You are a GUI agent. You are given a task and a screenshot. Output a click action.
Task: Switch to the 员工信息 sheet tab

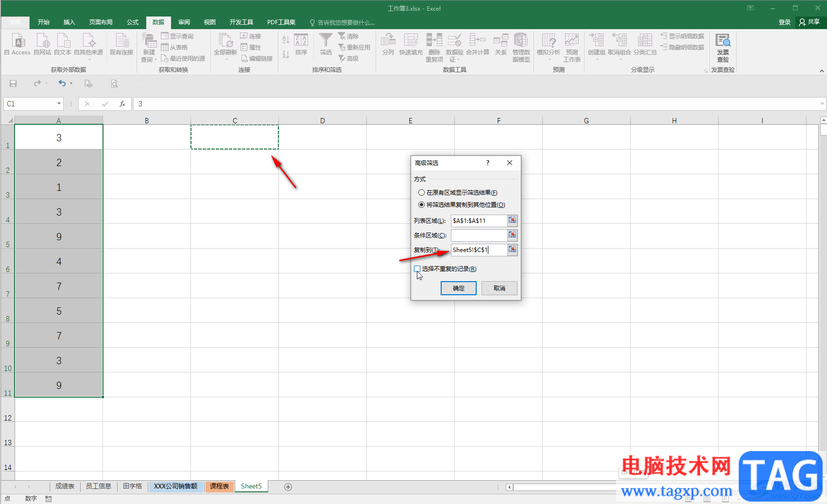99,487
